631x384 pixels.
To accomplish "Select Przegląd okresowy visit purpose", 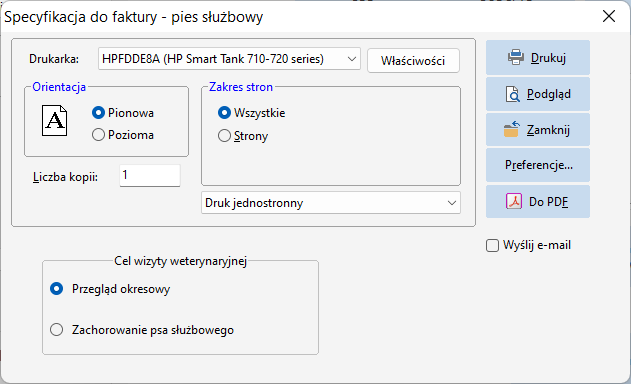I will point(56,289).
